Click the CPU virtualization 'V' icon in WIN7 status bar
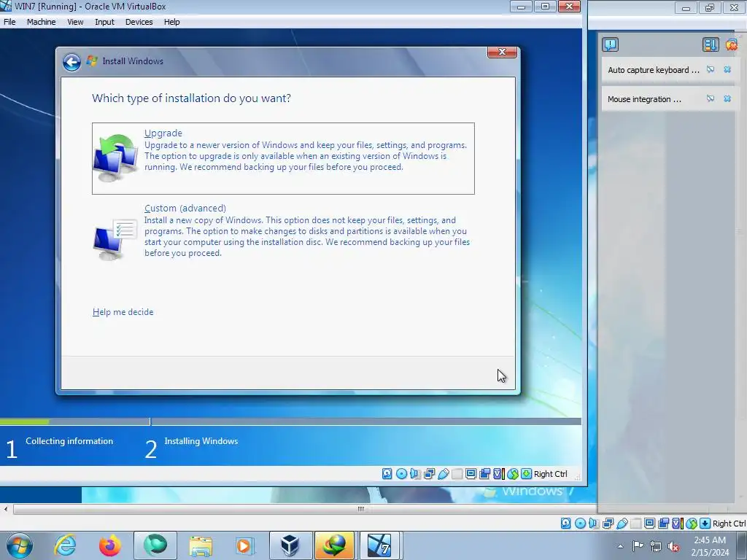 498,474
